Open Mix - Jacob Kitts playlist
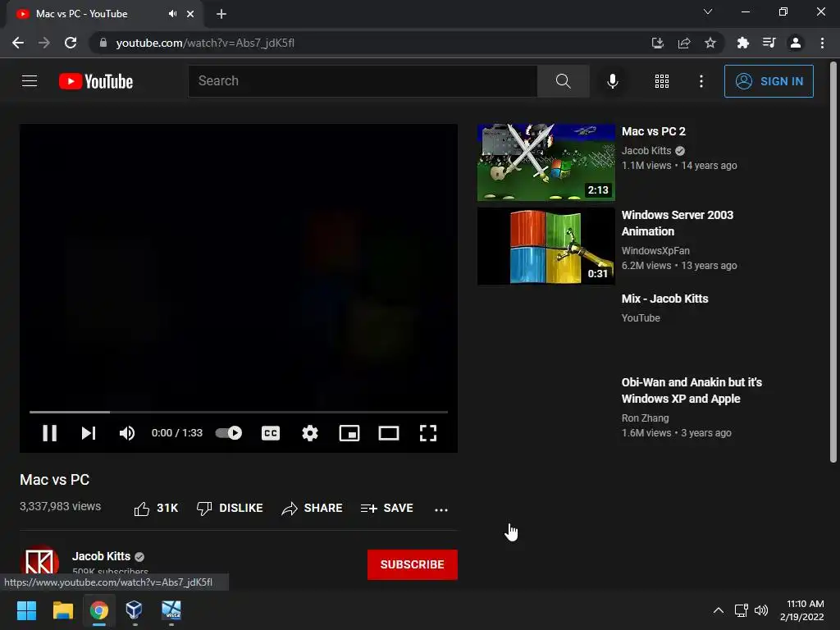 664,299
